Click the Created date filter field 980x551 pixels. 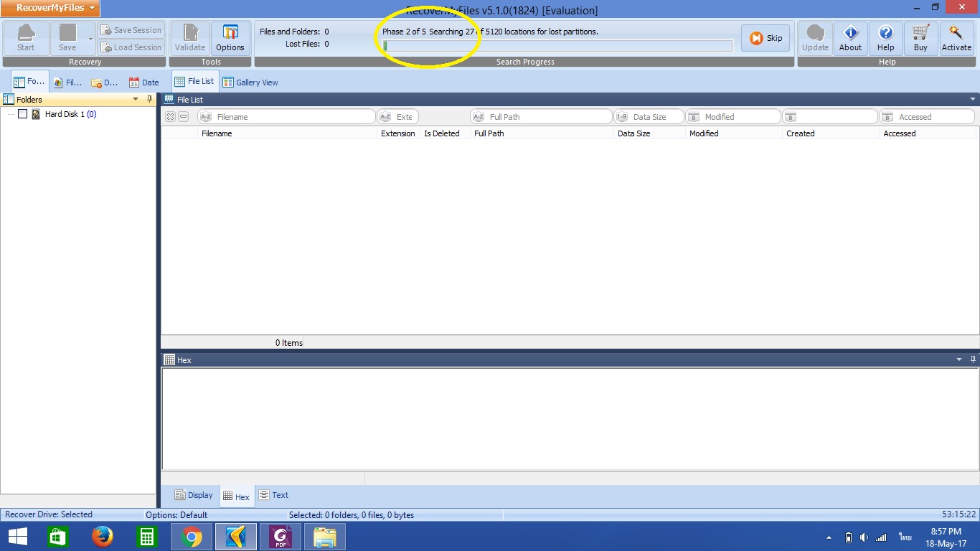pos(830,116)
